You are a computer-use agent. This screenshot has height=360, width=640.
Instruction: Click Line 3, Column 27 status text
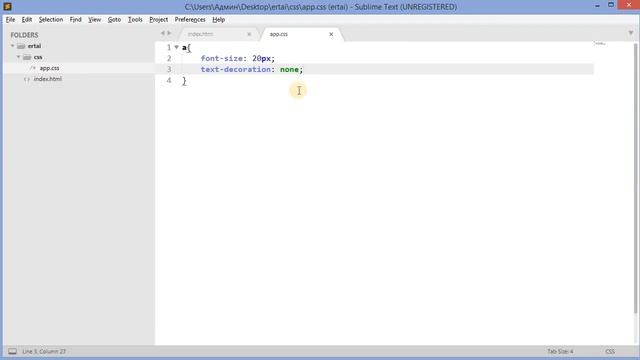(44, 351)
